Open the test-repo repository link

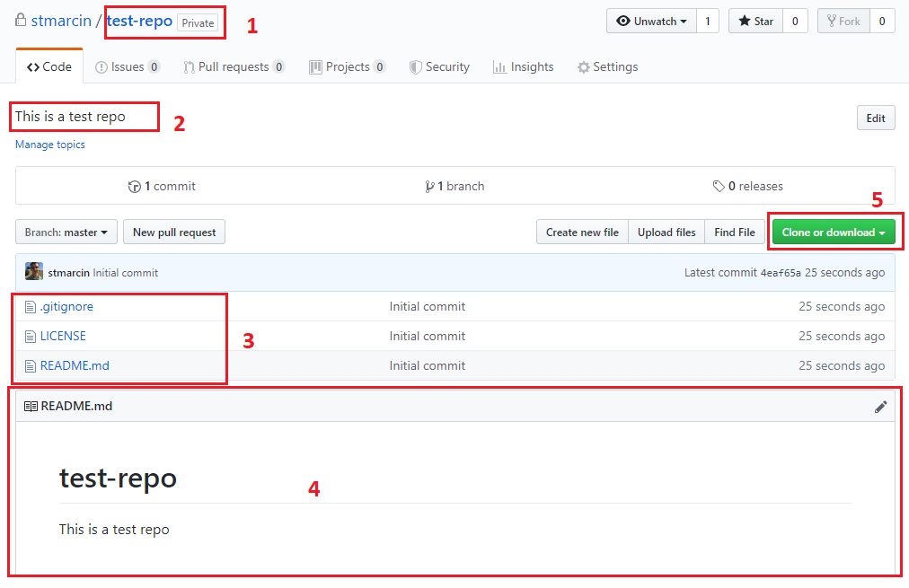click(x=140, y=21)
